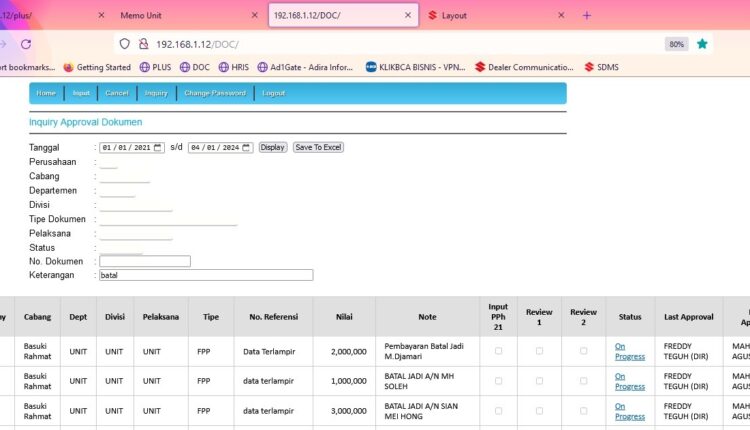Open the Tipe Dokumen dropdown
Screen dimensions: 750x430
point(167,219)
